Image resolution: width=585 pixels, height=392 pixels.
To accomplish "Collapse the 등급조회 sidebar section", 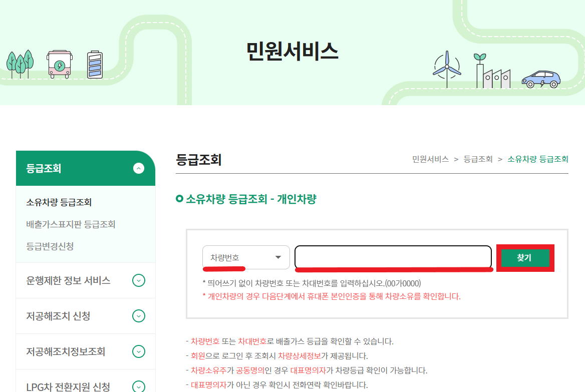I will (138, 169).
